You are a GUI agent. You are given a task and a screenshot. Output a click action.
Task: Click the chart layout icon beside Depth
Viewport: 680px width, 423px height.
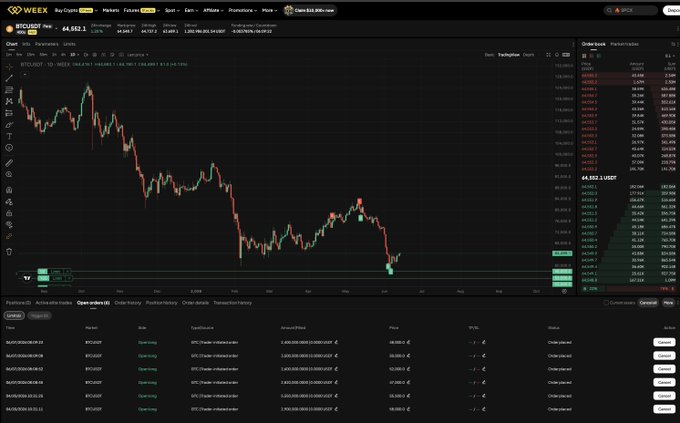pos(566,55)
